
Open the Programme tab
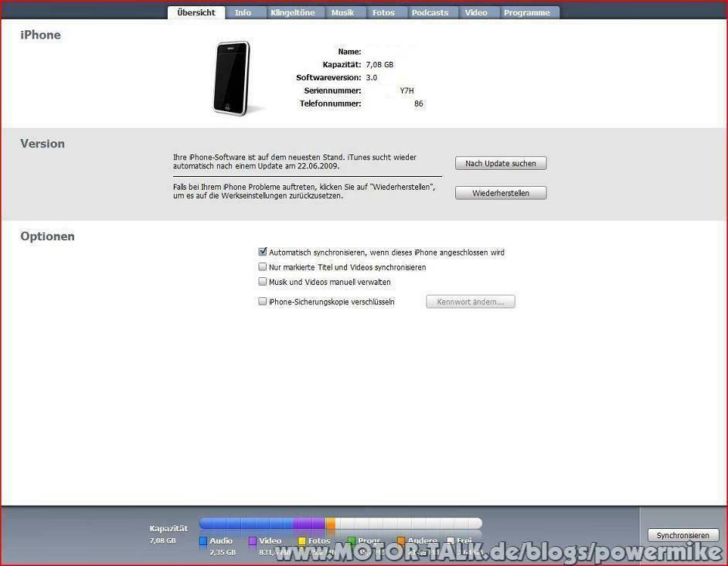pyautogui.click(x=527, y=12)
